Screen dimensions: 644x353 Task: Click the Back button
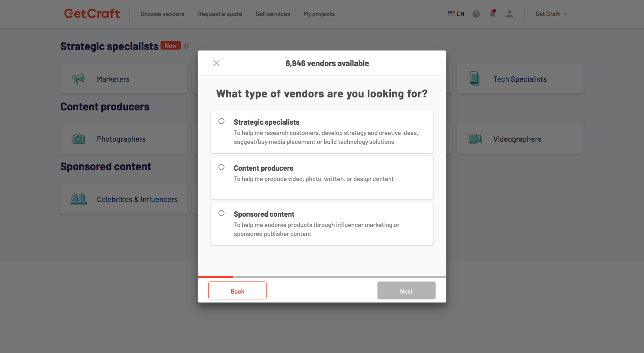coord(237,290)
